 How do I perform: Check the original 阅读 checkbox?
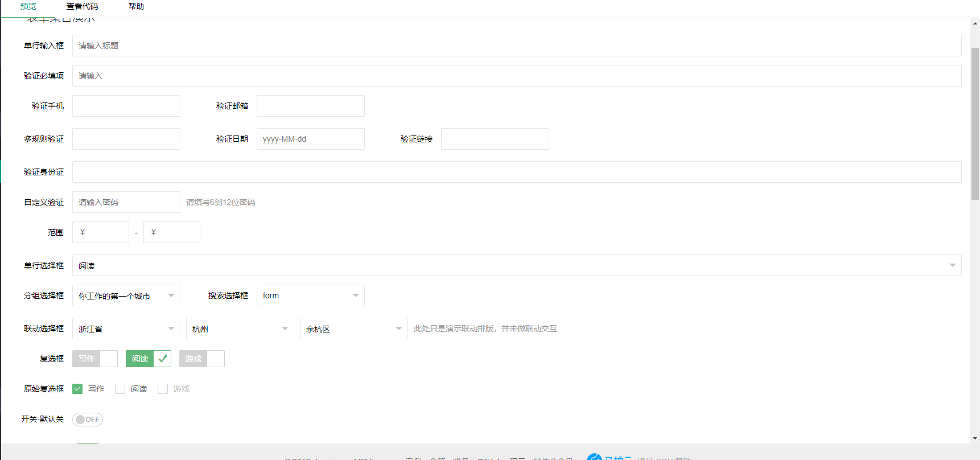[120, 389]
